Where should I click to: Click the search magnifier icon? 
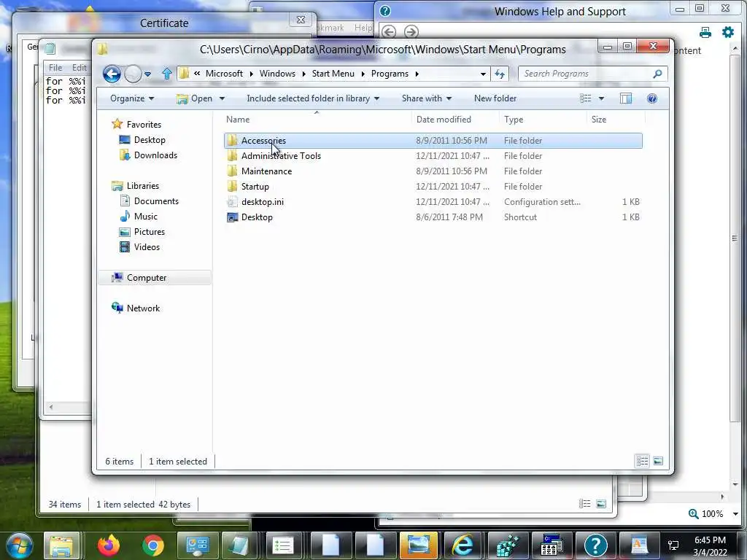(657, 74)
